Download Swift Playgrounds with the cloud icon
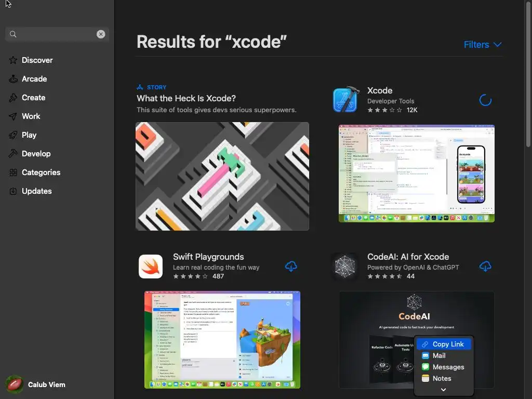532x399 pixels. (291, 267)
